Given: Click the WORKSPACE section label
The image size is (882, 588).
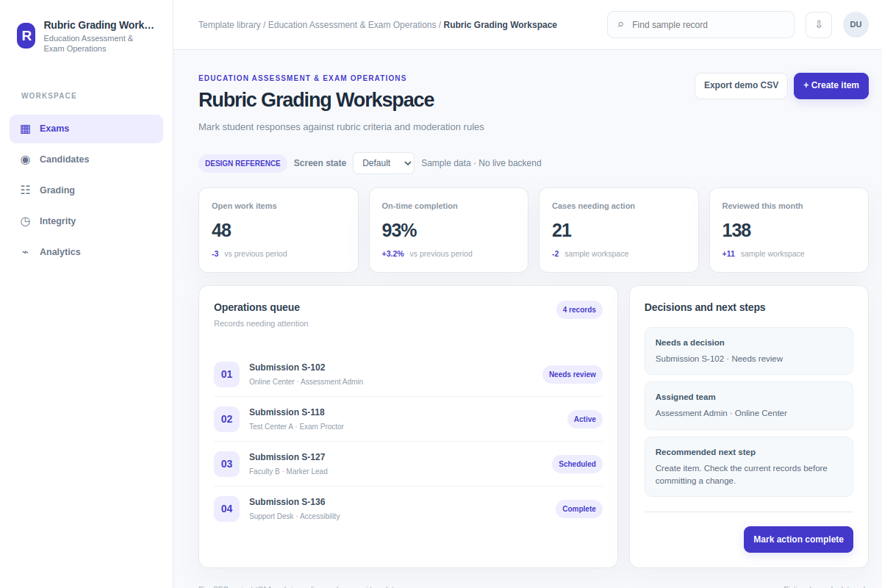Looking at the screenshot, I should (x=49, y=96).
